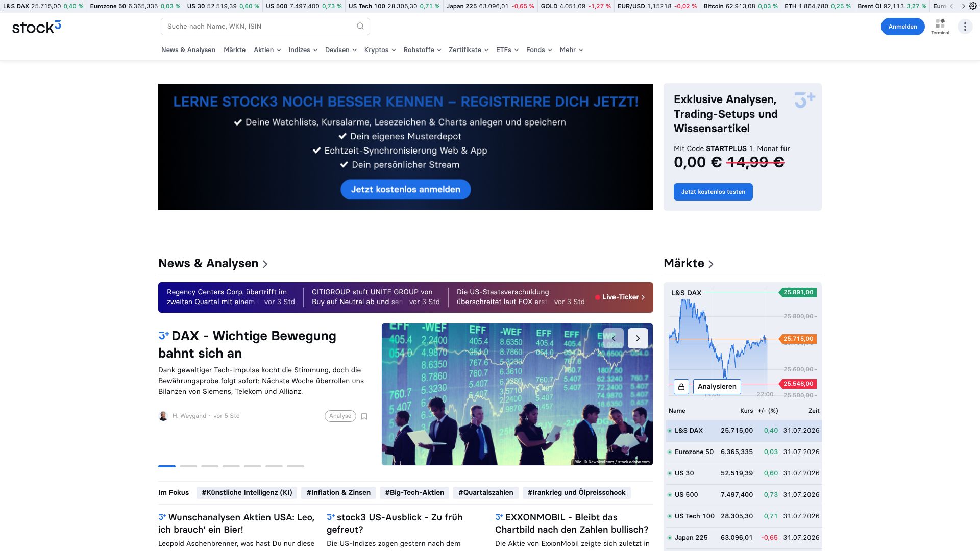Click Bitcoin quote in top ticker
980x551 pixels.
point(741,6)
